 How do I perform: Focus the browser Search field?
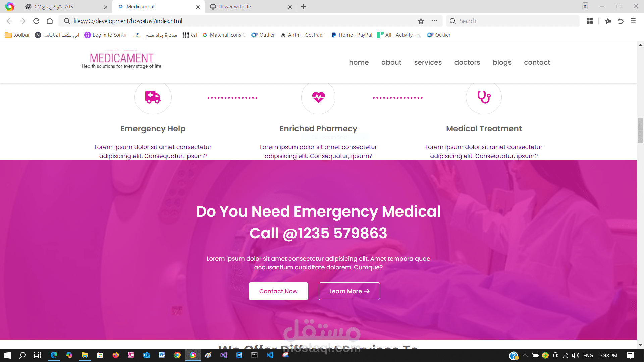(x=513, y=21)
